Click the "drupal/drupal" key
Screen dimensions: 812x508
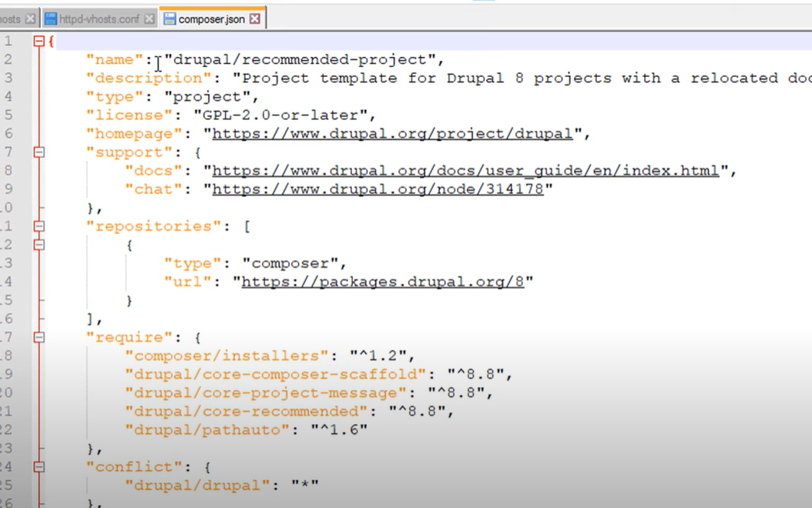(198, 485)
